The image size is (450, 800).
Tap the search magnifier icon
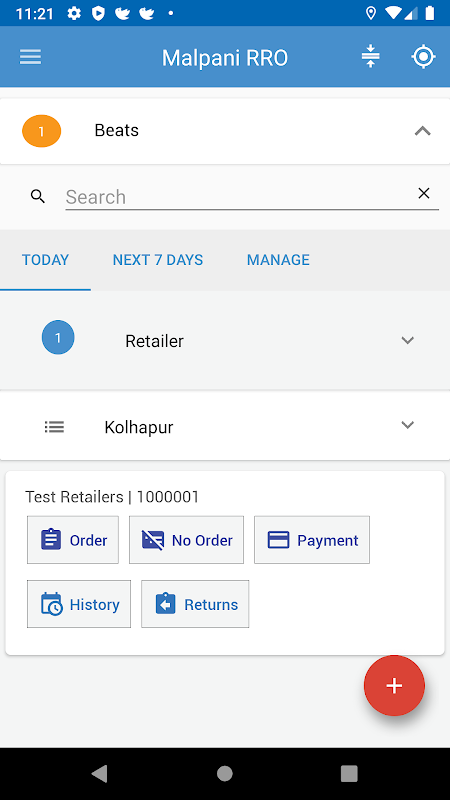click(x=38, y=196)
